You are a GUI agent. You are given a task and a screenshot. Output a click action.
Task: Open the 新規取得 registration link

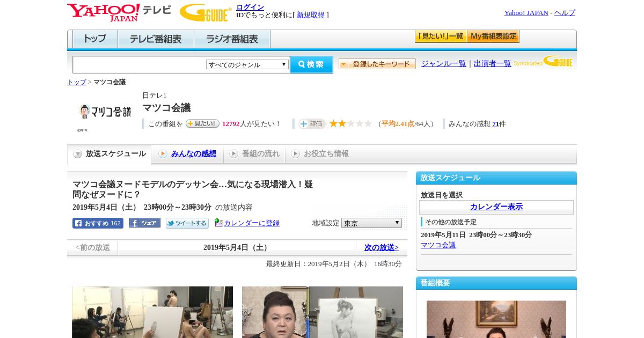(x=311, y=15)
